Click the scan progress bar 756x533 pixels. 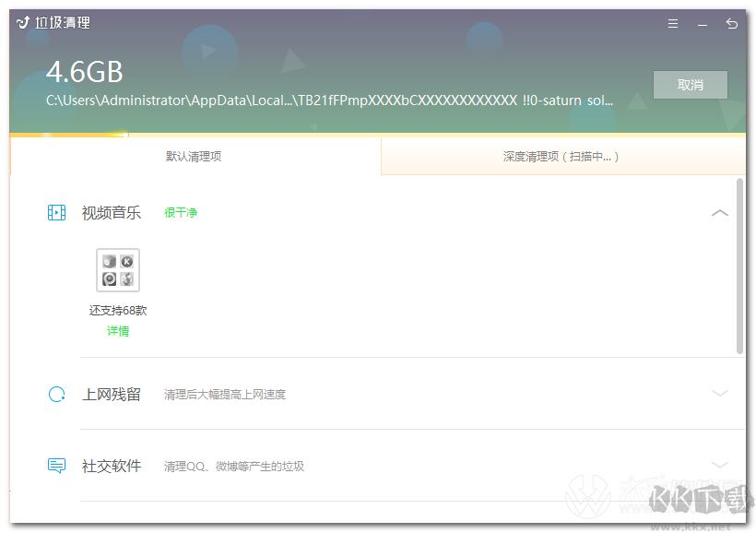click(377, 135)
